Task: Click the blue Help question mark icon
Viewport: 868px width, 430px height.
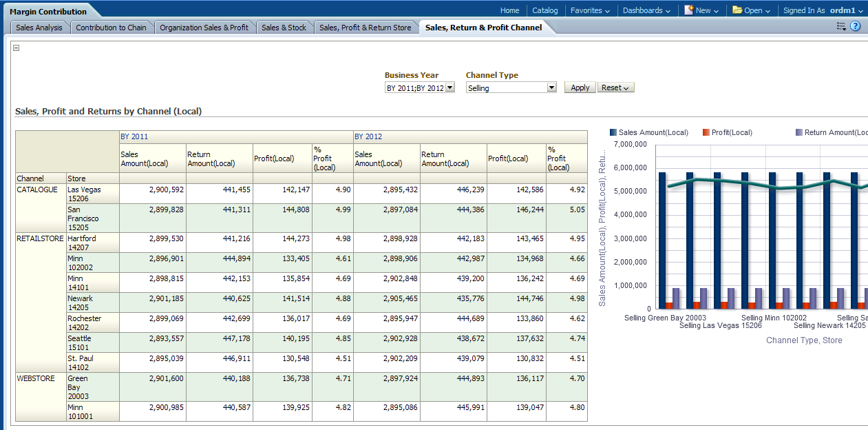Action: pos(856,26)
